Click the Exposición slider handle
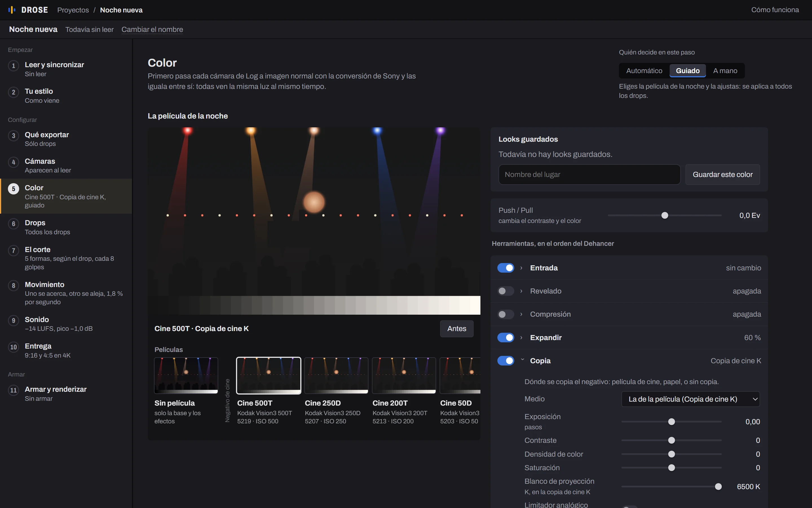Viewport: 812px width, 508px height. point(671,422)
